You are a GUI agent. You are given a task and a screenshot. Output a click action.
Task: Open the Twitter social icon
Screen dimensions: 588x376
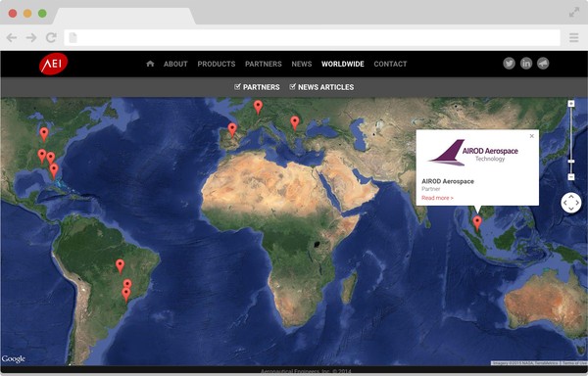click(509, 64)
